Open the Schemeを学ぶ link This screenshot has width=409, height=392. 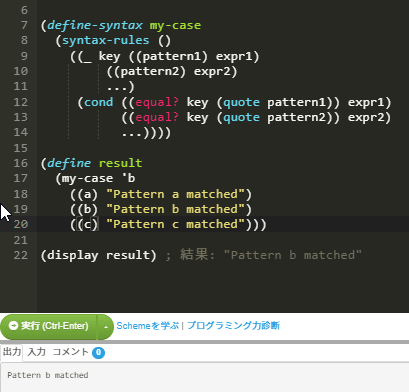coord(148,326)
